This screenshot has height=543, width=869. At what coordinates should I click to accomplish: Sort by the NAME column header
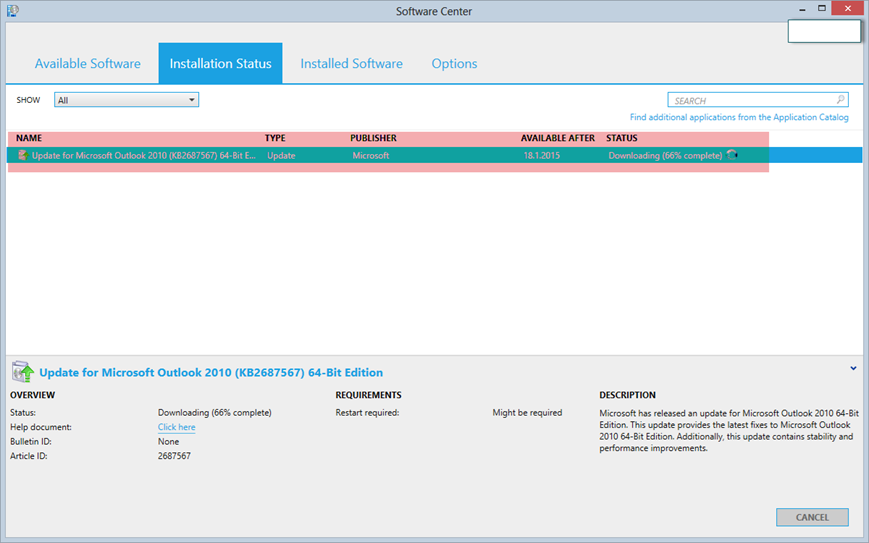[29, 138]
